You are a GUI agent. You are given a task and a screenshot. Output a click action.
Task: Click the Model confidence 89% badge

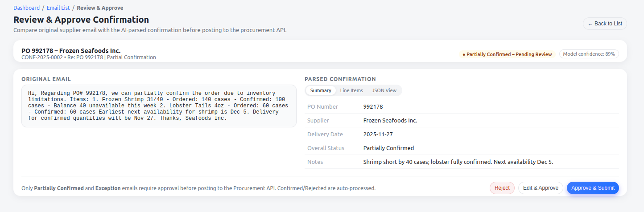589,54
